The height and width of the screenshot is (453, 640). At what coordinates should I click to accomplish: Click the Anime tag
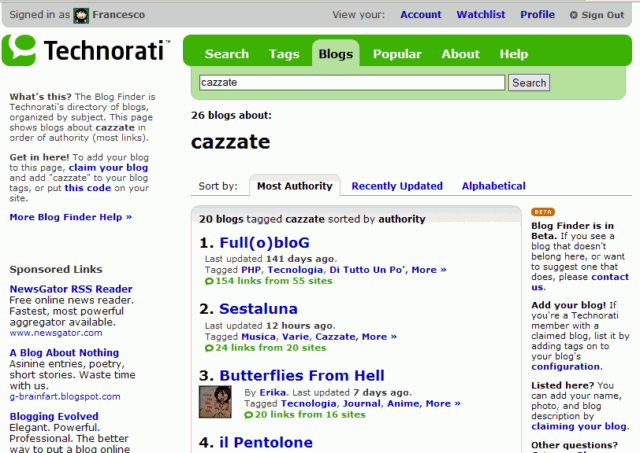click(403, 404)
